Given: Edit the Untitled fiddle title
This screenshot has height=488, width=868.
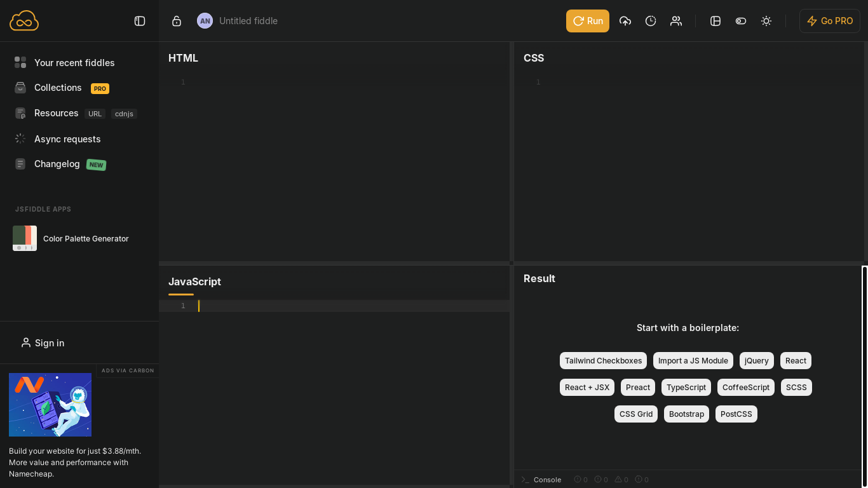Looking at the screenshot, I should 248,21.
